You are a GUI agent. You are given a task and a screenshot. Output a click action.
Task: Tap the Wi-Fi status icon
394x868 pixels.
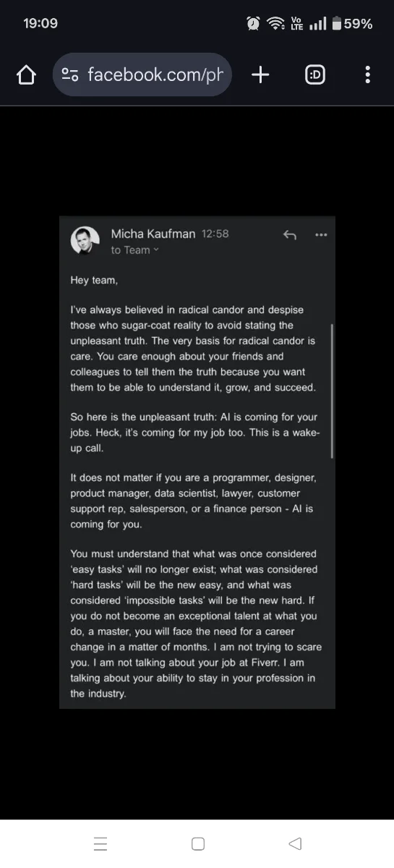click(275, 24)
